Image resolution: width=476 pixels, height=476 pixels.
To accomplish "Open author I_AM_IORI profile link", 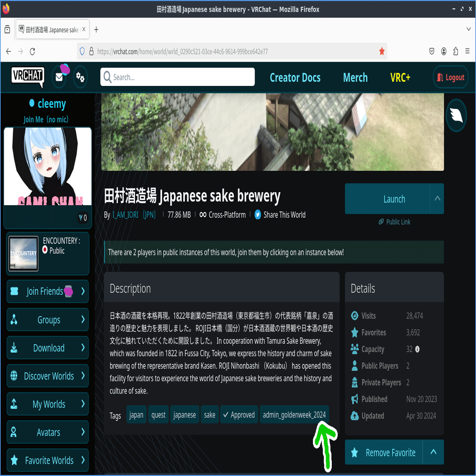I will pos(126,215).
